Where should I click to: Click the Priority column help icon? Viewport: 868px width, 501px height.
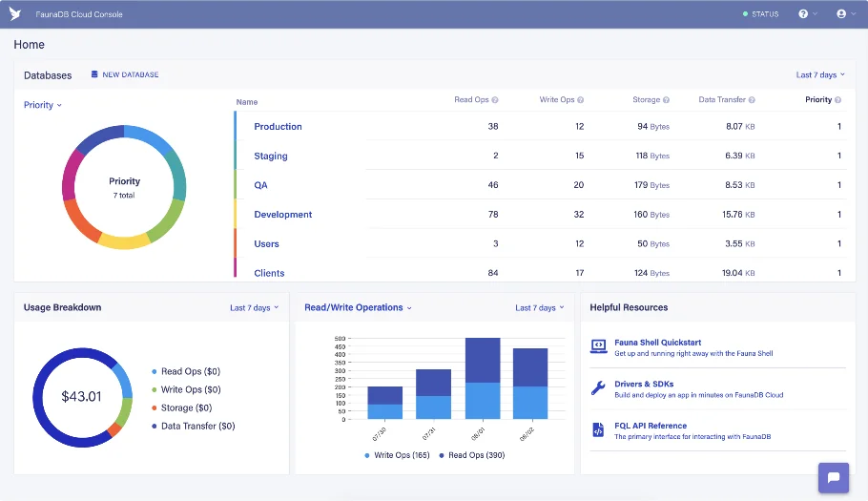point(837,100)
